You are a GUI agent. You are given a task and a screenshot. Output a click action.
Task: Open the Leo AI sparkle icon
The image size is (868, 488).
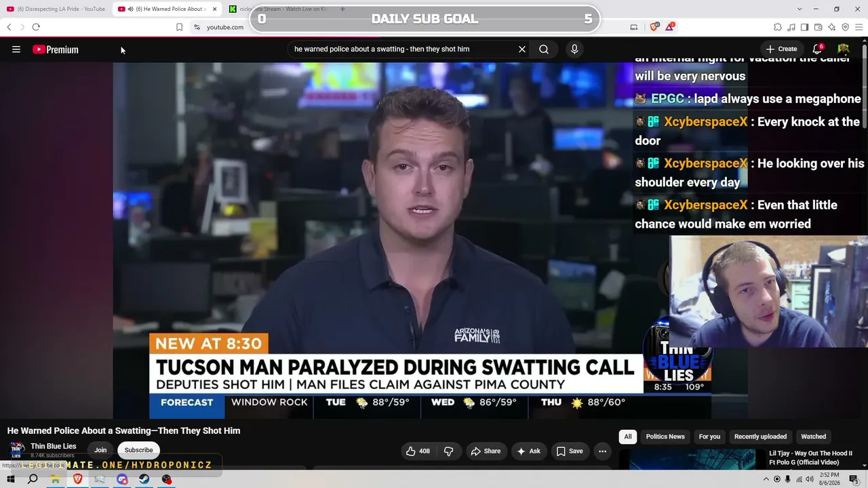[x=832, y=27]
